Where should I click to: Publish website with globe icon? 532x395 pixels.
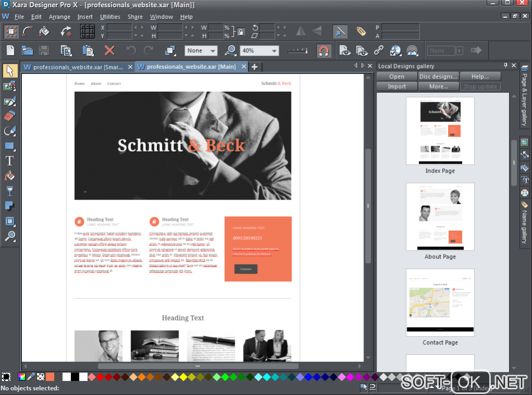395,51
